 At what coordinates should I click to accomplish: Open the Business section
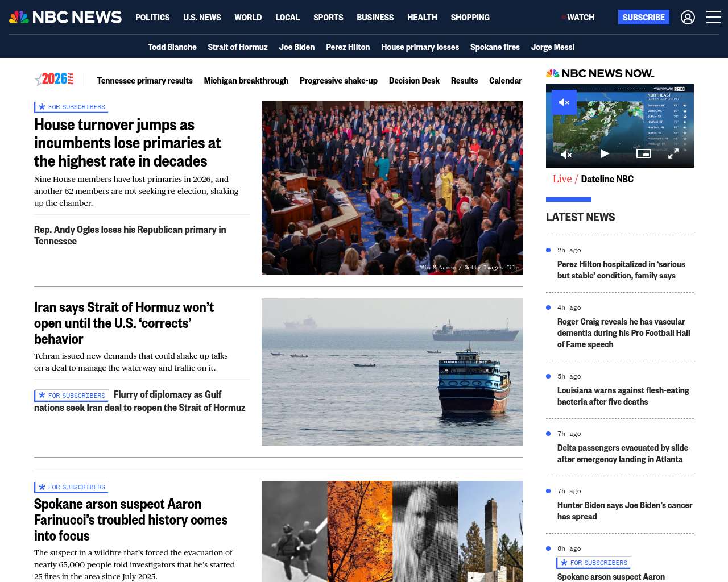coord(375,18)
